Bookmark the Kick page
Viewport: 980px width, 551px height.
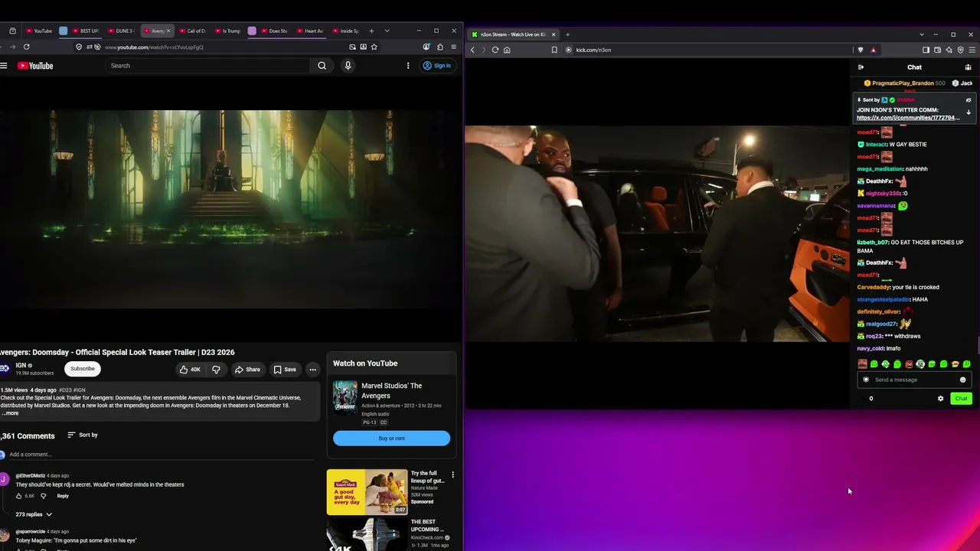554,50
